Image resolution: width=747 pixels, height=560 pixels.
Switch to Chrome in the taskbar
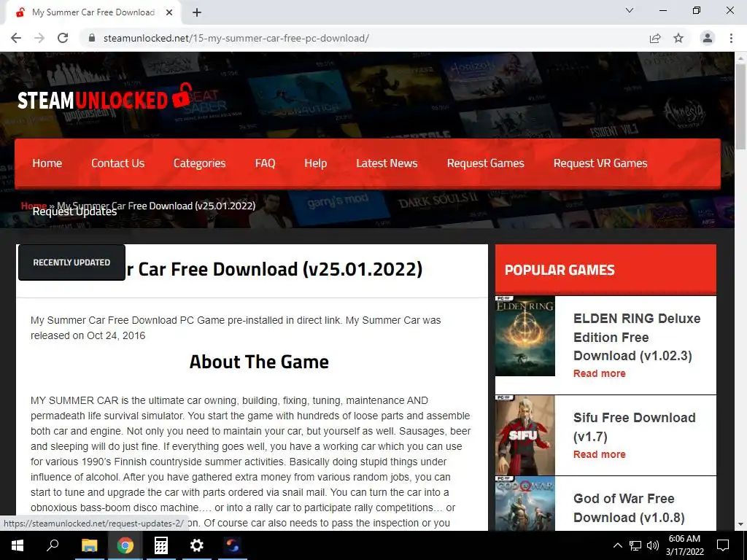click(125, 545)
